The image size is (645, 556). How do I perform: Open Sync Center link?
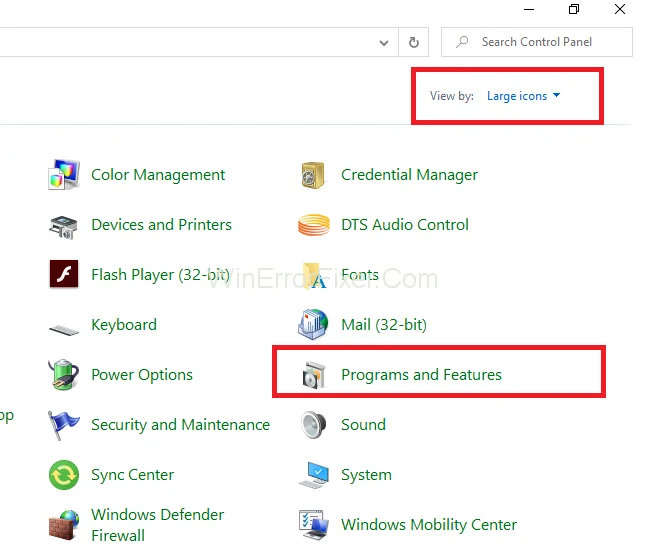tap(132, 475)
